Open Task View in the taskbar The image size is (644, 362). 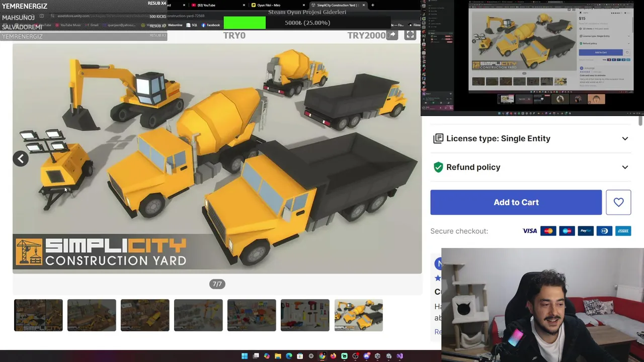coord(256,356)
